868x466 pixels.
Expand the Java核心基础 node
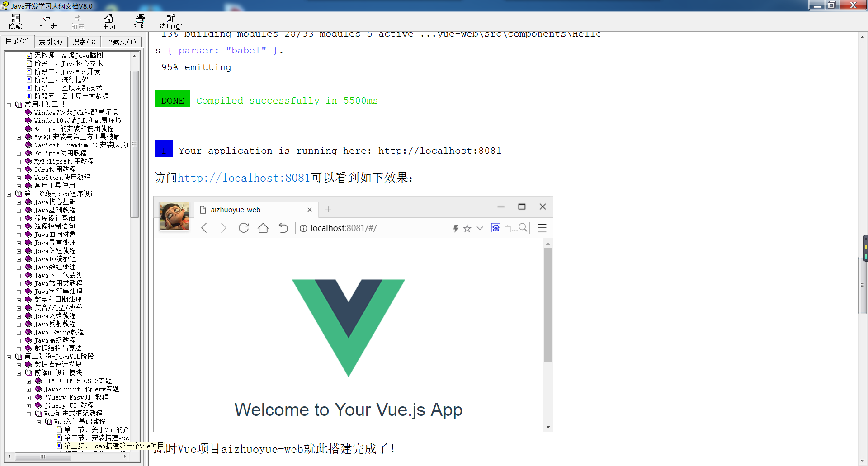pyautogui.click(x=19, y=202)
